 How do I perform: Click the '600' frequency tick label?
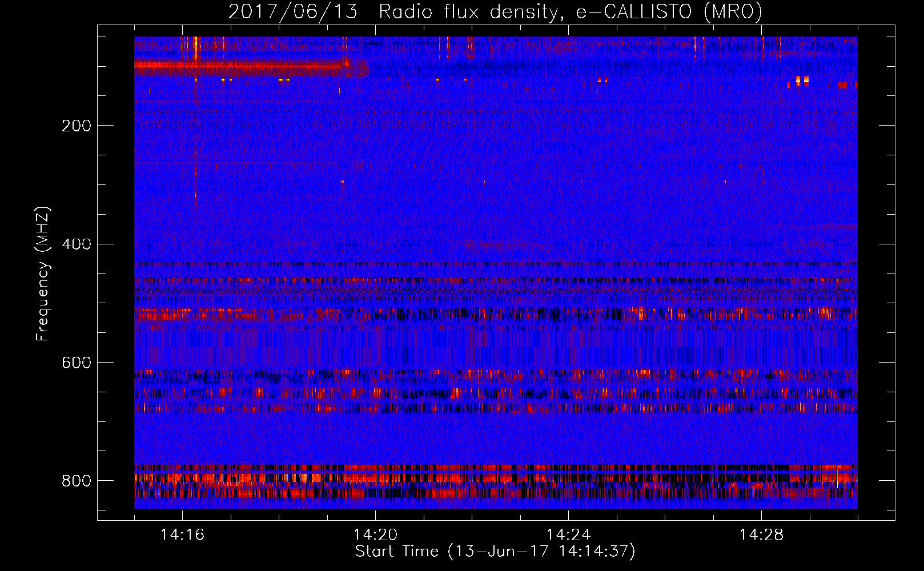76,363
